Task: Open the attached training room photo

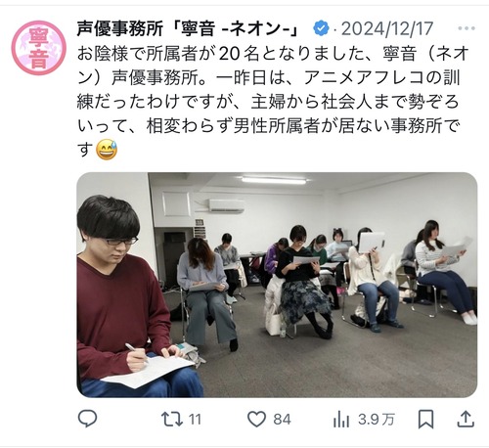Action: pos(277,285)
